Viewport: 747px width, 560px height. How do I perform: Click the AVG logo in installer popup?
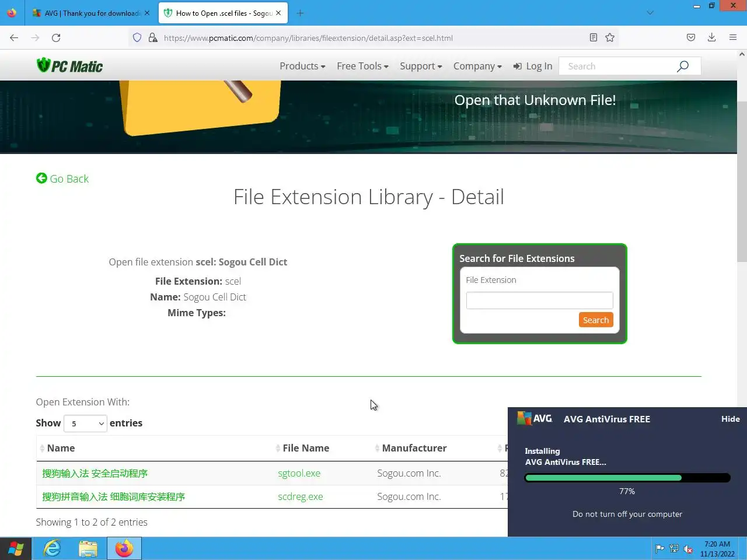[x=535, y=418]
